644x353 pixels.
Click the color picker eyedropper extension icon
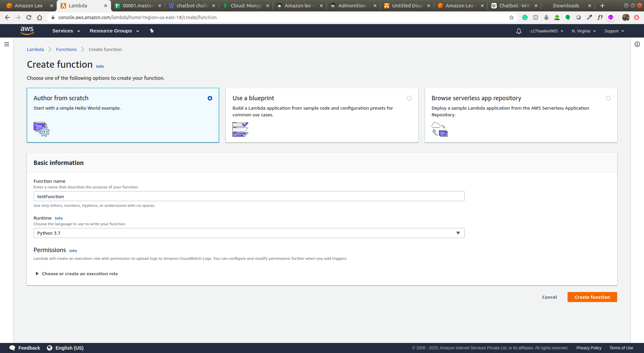589,17
